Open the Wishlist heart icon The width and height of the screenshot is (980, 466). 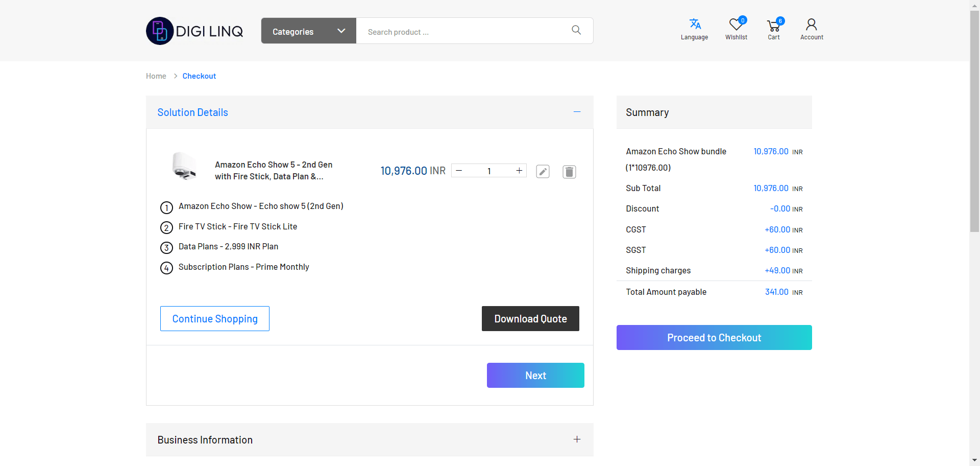click(736, 25)
